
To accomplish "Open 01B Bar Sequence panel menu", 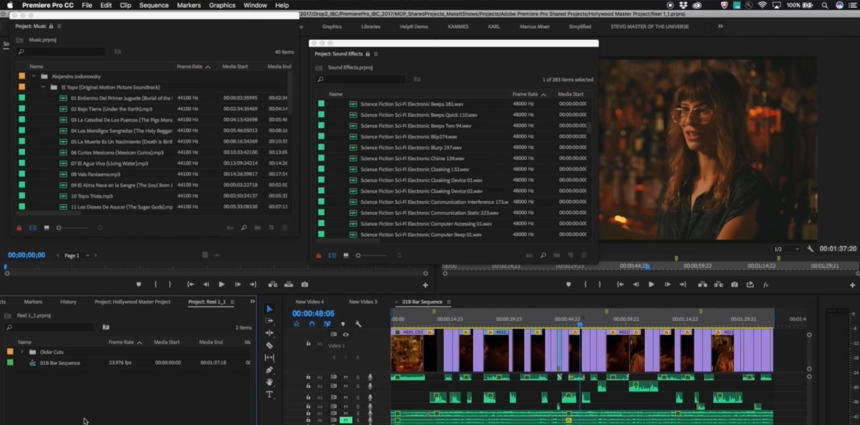I will [448, 302].
